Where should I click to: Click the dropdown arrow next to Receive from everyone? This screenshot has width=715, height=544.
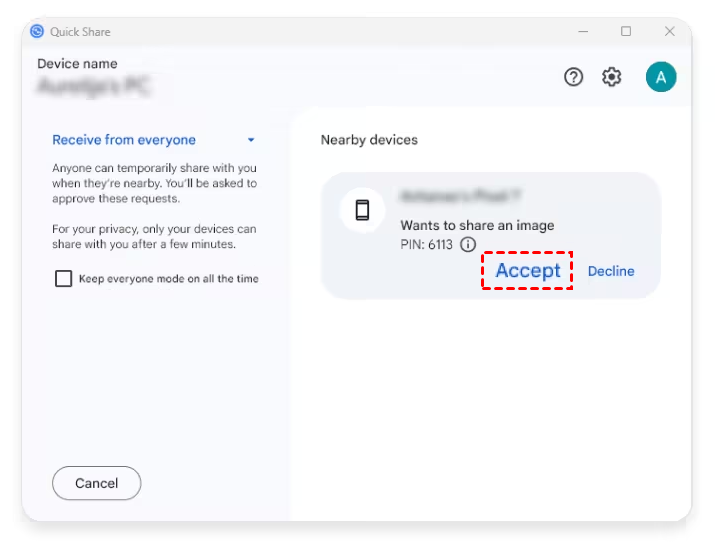click(251, 140)
